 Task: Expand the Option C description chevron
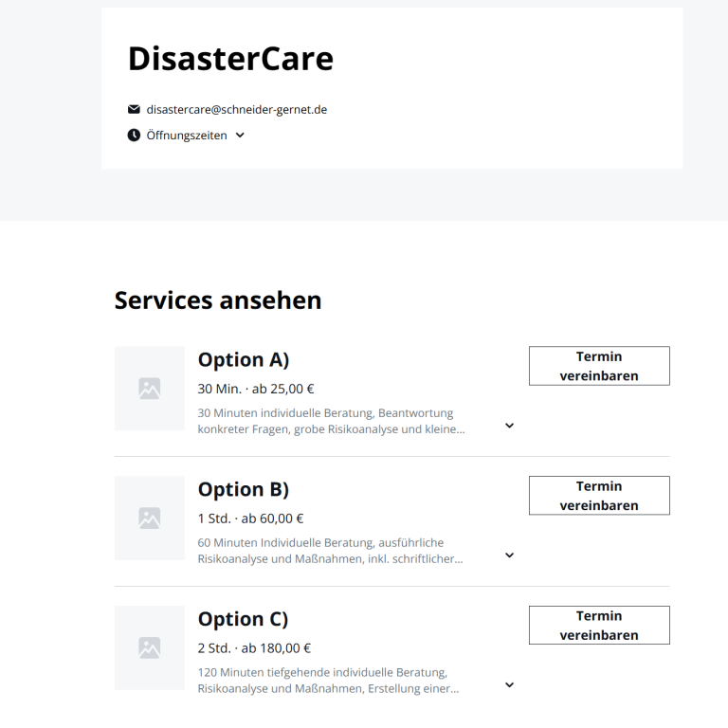[x=509, y=684]
